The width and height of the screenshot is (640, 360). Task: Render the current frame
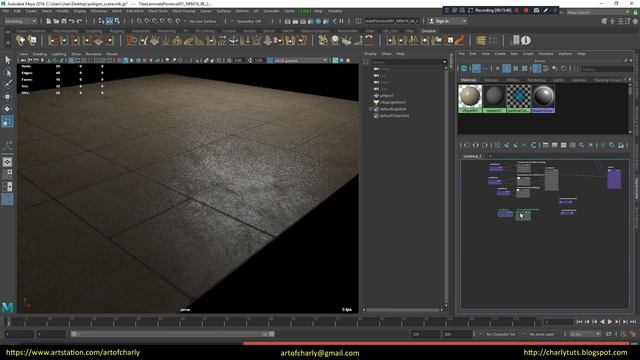click(x=295, y=21)
